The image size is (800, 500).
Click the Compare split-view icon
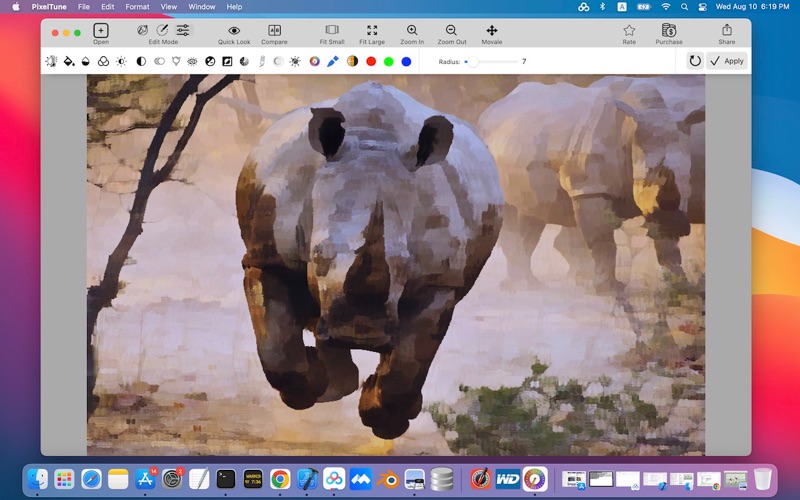click(274, 31)
